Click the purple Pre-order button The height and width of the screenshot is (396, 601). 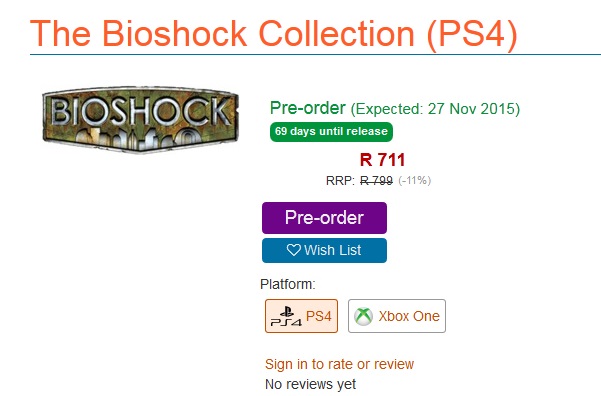(x=324, y=218)
